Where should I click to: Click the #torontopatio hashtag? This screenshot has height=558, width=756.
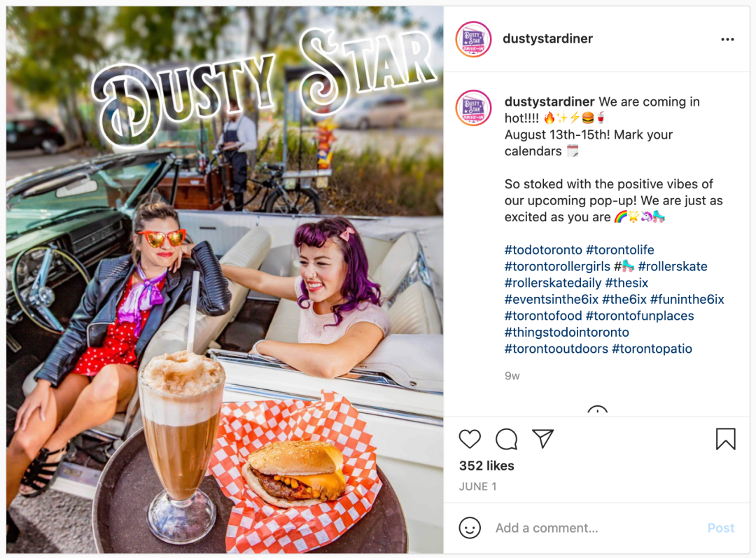[652, 349]
